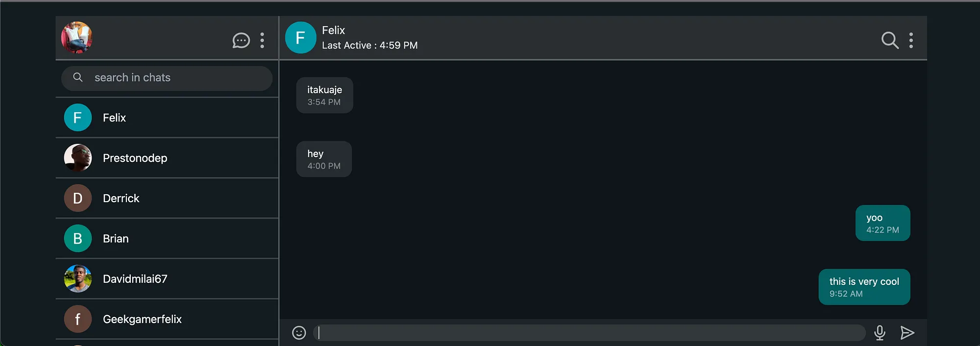Open the emoji picker

[x=299, y=333]
